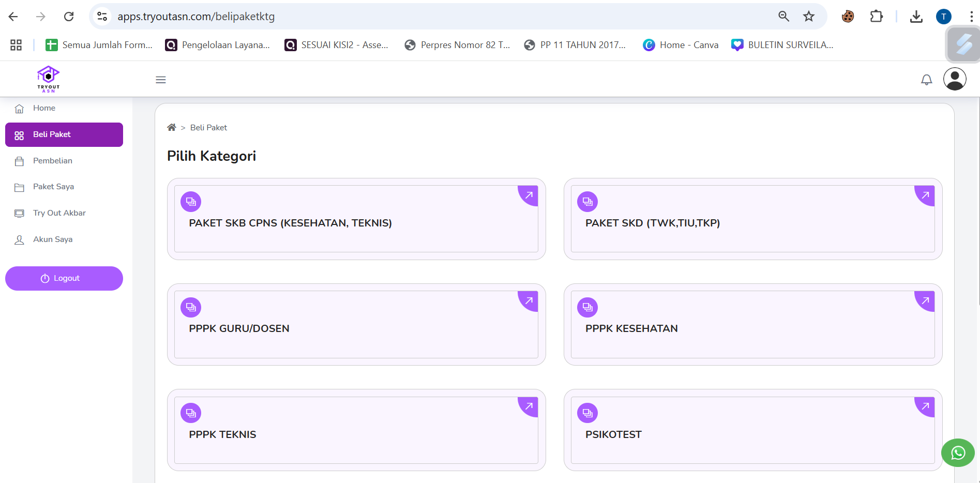Go to Try Out Akbar
Image resolution: width=980 pixels, height=483 pixels.
click(x=59, y=213)
